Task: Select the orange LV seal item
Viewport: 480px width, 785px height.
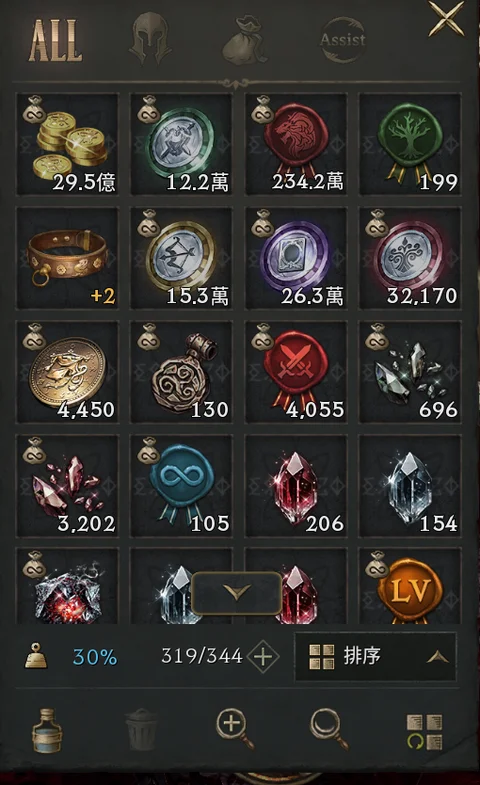Action: (x=410, y=586)
